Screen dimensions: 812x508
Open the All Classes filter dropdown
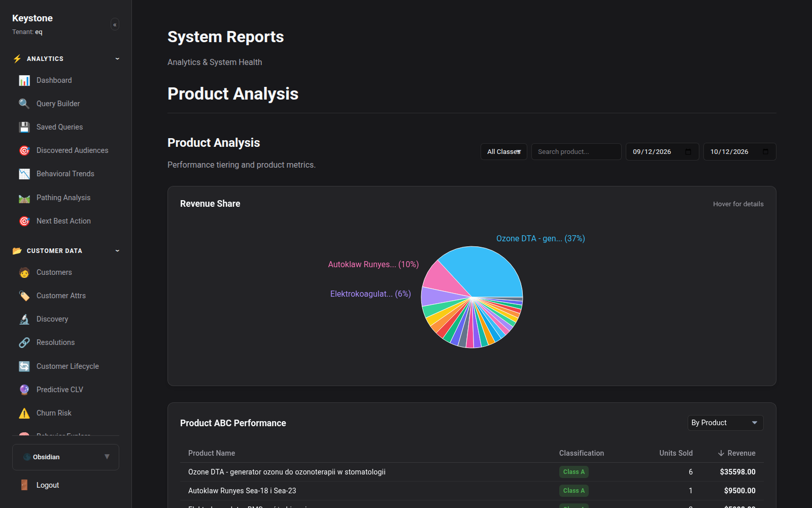504,152
